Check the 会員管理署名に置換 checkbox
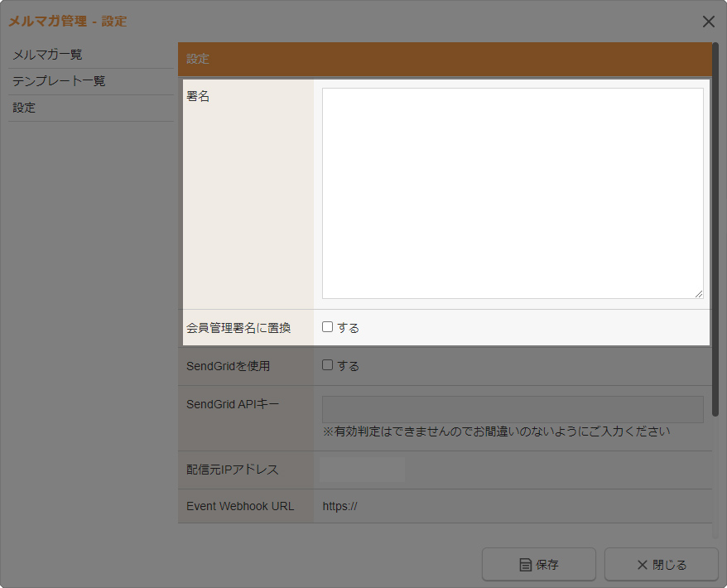The height and width of the screenshot is (588, 727). pos(327,327)
